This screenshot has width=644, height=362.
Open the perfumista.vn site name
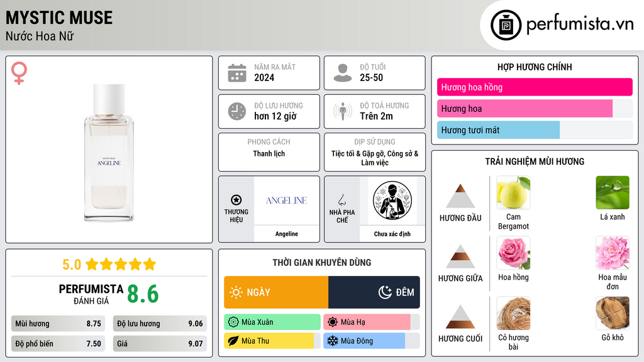580,25
